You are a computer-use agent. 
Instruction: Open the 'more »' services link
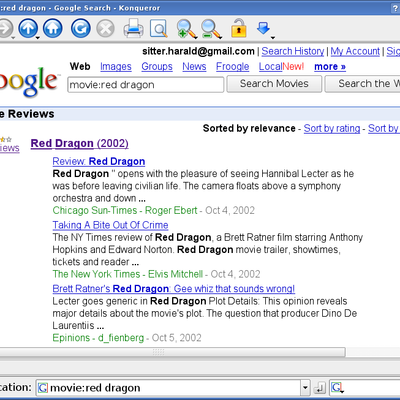tap(330, 67)
